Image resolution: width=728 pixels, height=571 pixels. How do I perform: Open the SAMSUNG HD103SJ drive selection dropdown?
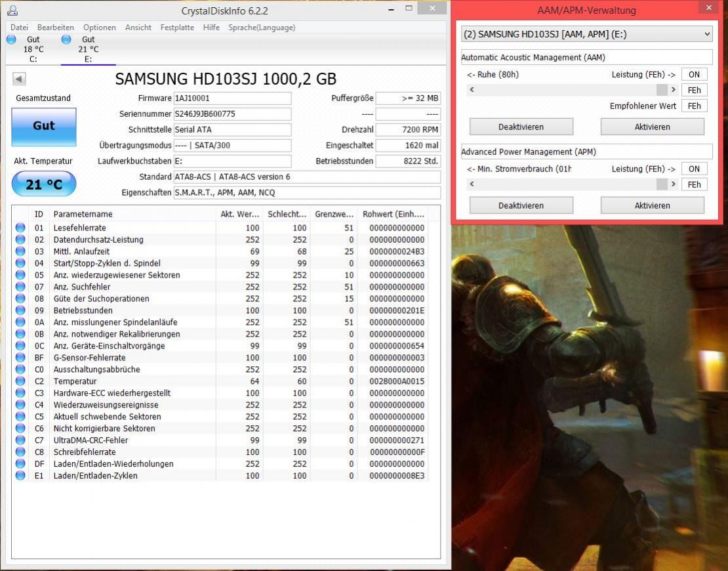click(x=587, y=34)
